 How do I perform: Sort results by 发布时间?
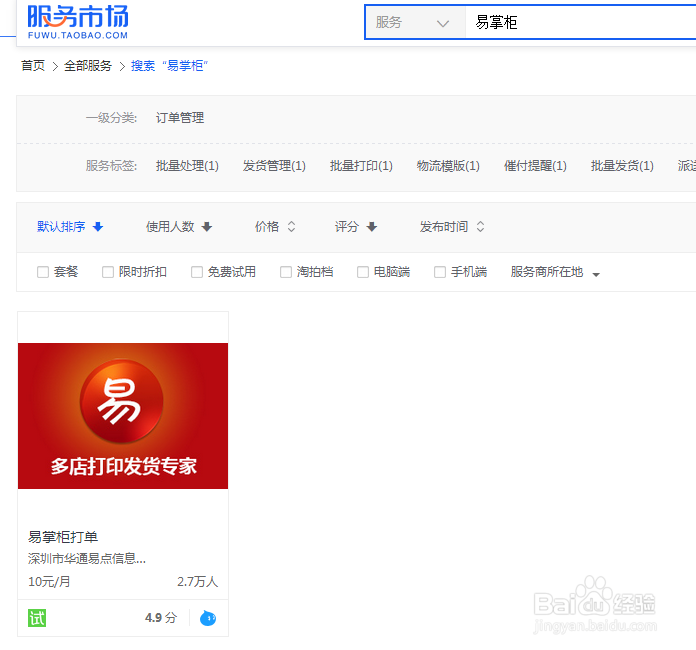point(444,227)
